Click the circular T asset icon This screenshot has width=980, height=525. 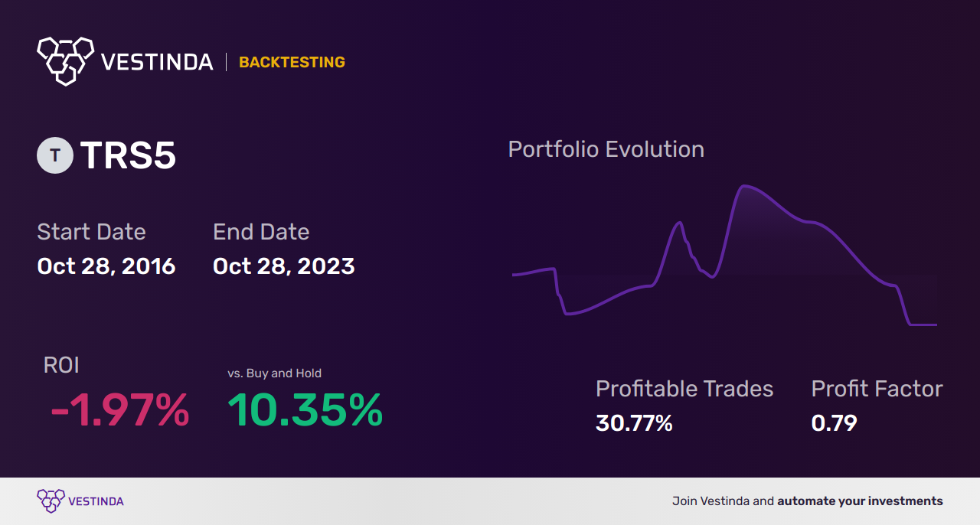click(55, 155)
